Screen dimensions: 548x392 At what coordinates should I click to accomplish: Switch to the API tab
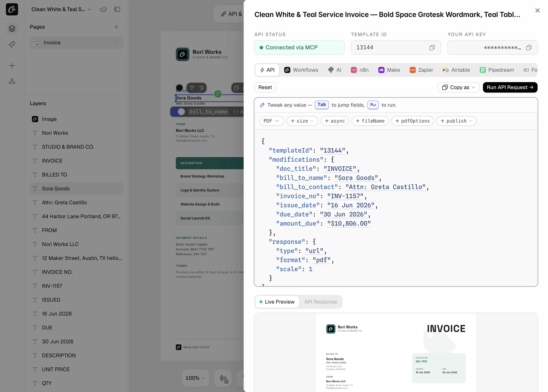click(267, 70)
